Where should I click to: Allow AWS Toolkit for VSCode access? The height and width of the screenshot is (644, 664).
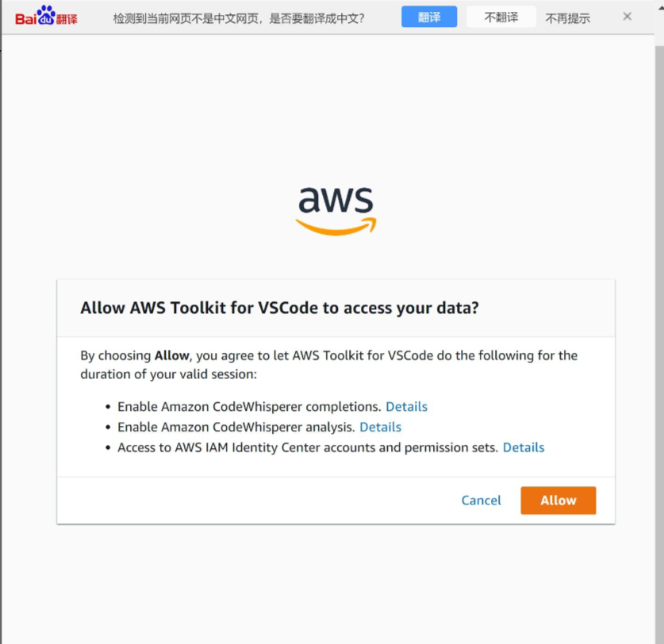tap(558, 500)
